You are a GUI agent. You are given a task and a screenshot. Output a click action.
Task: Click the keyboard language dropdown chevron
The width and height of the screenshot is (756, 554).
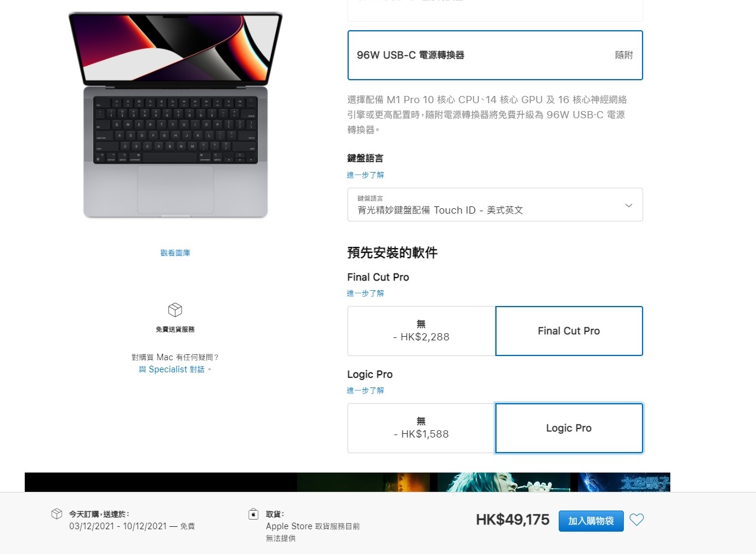[x=629, y=205]
